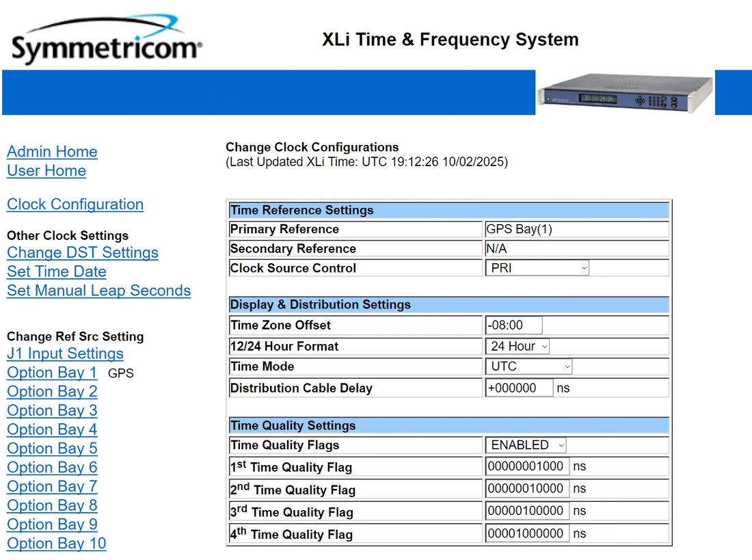Click the 3rd Time Quality Flag input
The height and width of the screenshot is (560, 752).
526,511
